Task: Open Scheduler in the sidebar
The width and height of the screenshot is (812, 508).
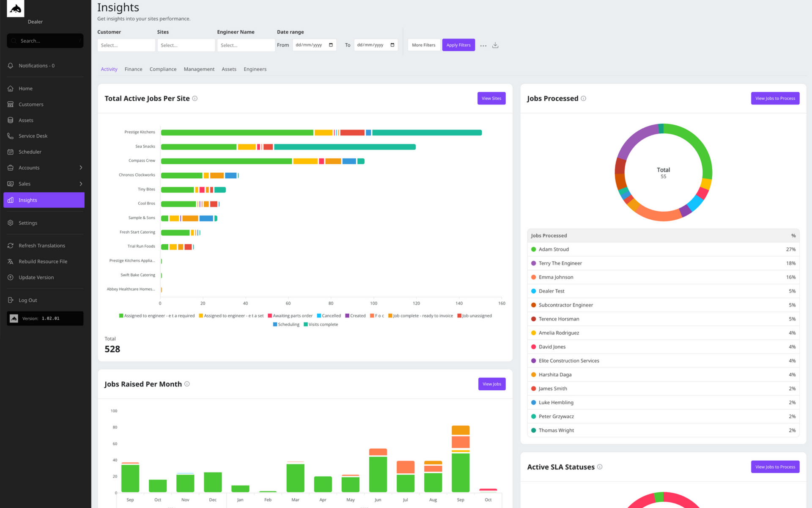Action: coord(30,152)
